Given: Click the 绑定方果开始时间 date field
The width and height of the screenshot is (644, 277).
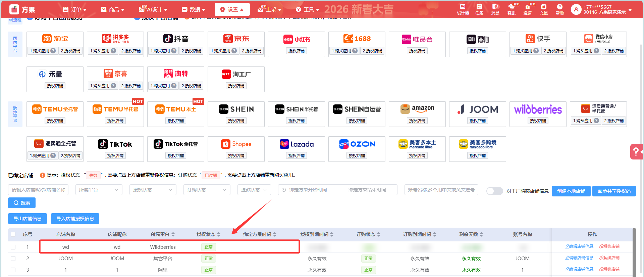Looking at the screenshot, I should [308, 190].
